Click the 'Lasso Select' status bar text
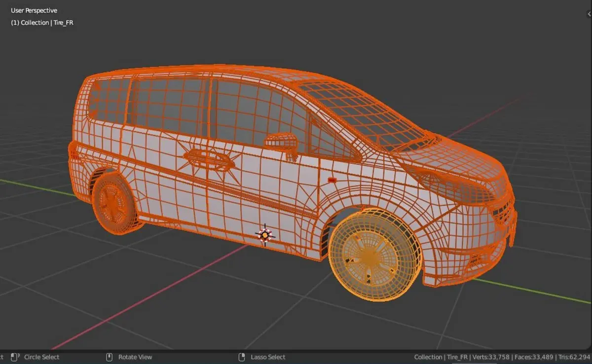This screenshot has height=364, width=592. (x=268, y=357)
